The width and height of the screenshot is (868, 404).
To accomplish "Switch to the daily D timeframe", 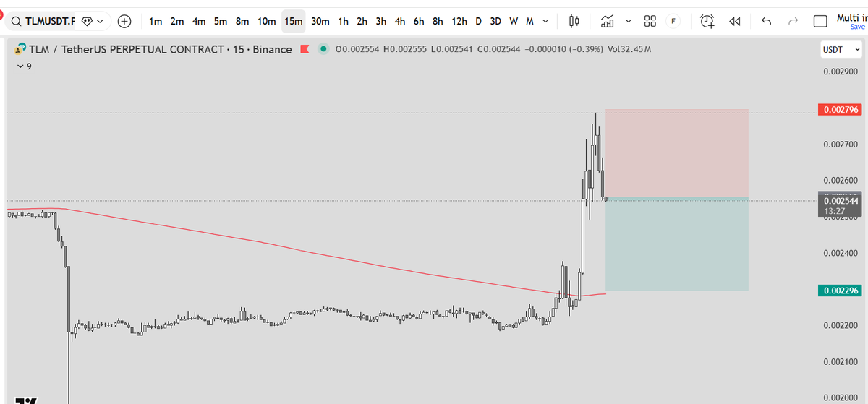I will [478, 22].
